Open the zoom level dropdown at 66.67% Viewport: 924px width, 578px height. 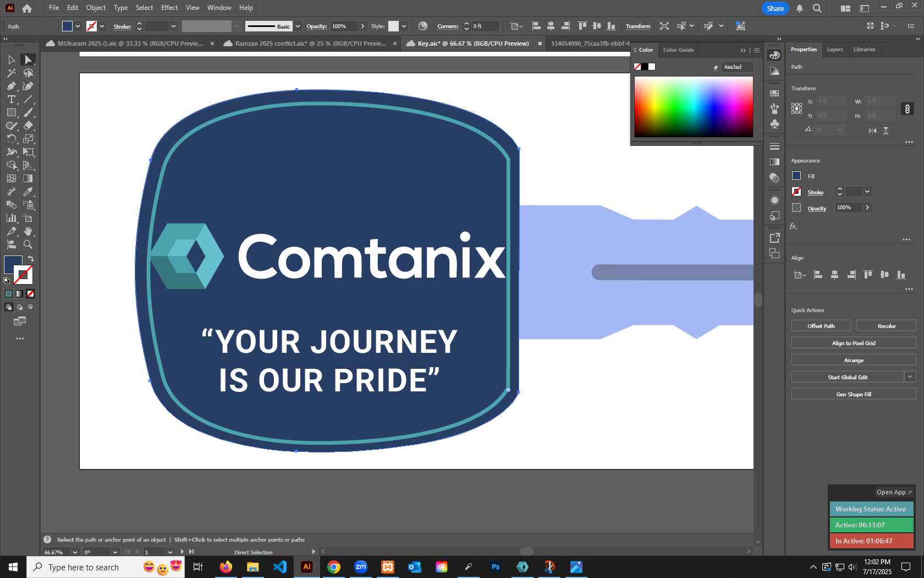[75, 552]
